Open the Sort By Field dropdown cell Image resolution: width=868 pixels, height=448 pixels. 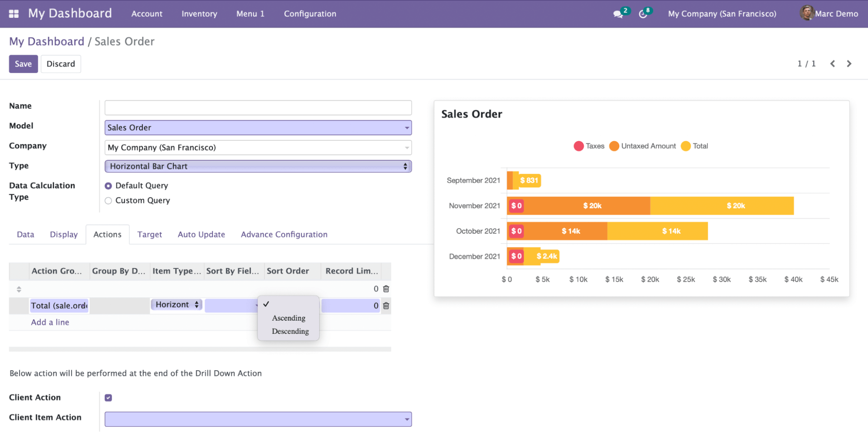232,306
